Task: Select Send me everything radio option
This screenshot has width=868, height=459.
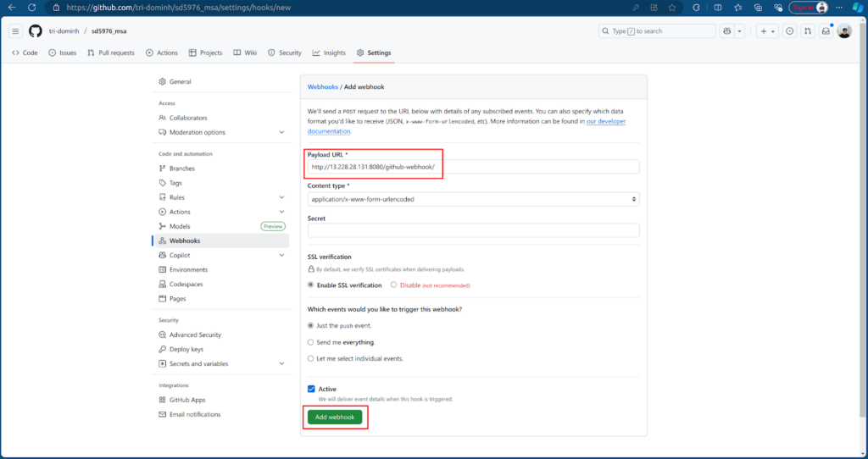Action: coord(311,342)
